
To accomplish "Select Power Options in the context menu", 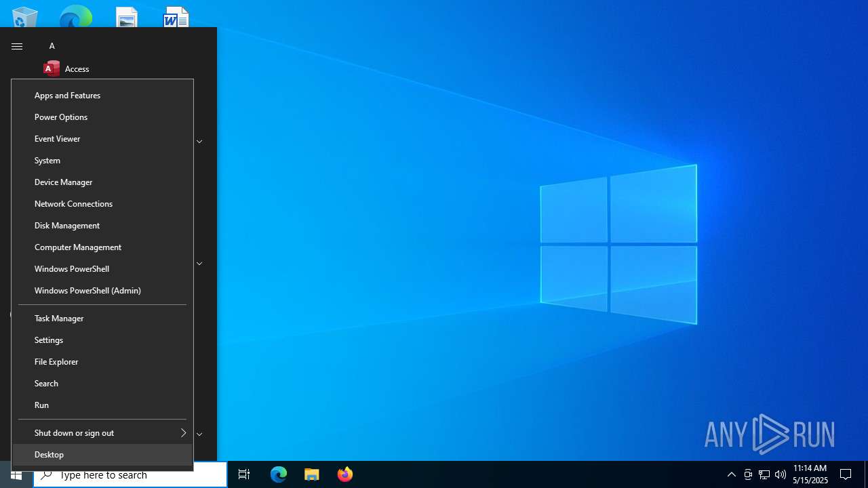I will (102, 117).
